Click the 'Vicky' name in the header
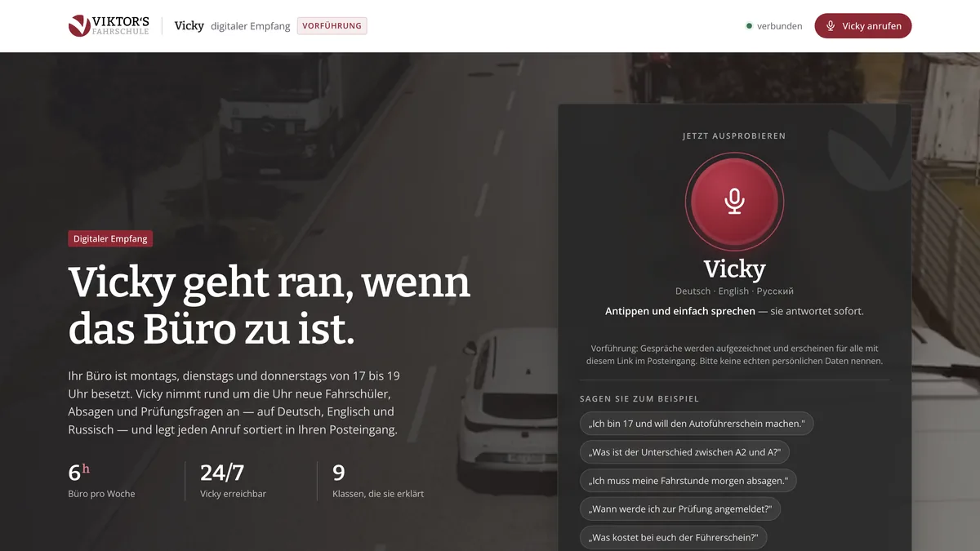 click(189, 26)
